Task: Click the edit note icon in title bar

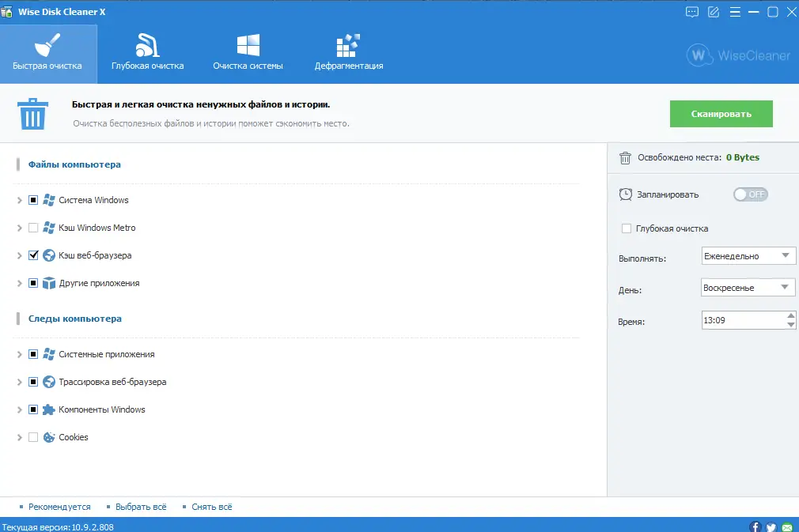Action: coord(714,12)
